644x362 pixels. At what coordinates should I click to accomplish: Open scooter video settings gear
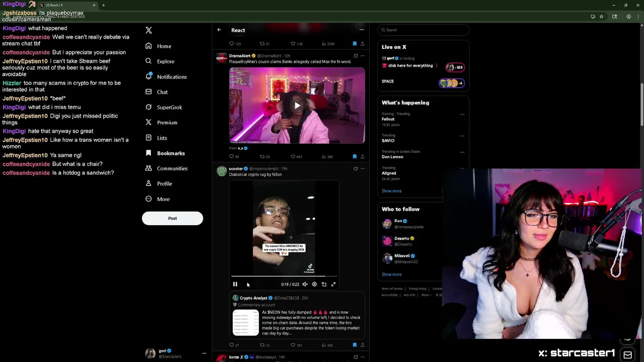tap(314, 284)
